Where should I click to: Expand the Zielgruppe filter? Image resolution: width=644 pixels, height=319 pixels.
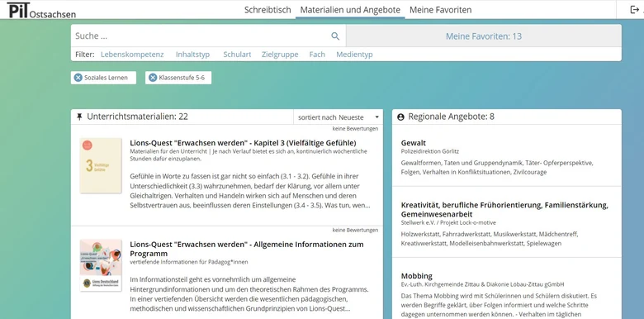tap(280, 55)
